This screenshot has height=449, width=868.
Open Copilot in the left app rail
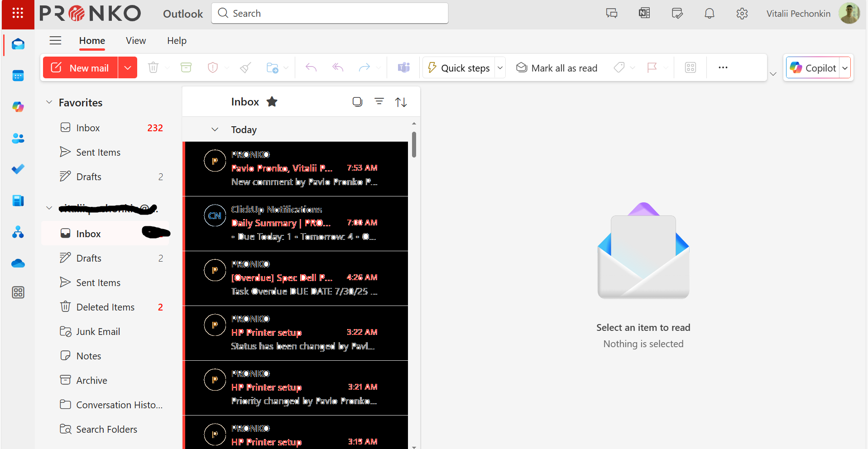click(x=18, y=107)
